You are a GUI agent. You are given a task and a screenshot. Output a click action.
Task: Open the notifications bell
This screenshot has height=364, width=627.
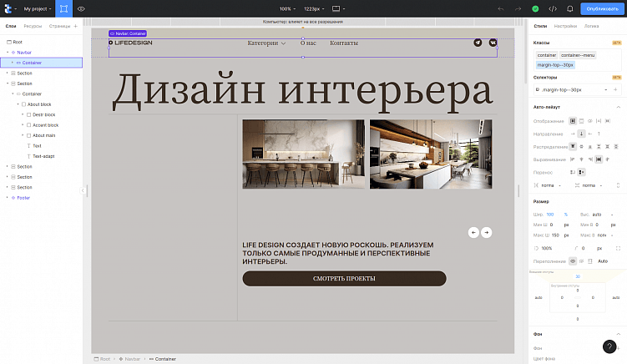point(570,9)
